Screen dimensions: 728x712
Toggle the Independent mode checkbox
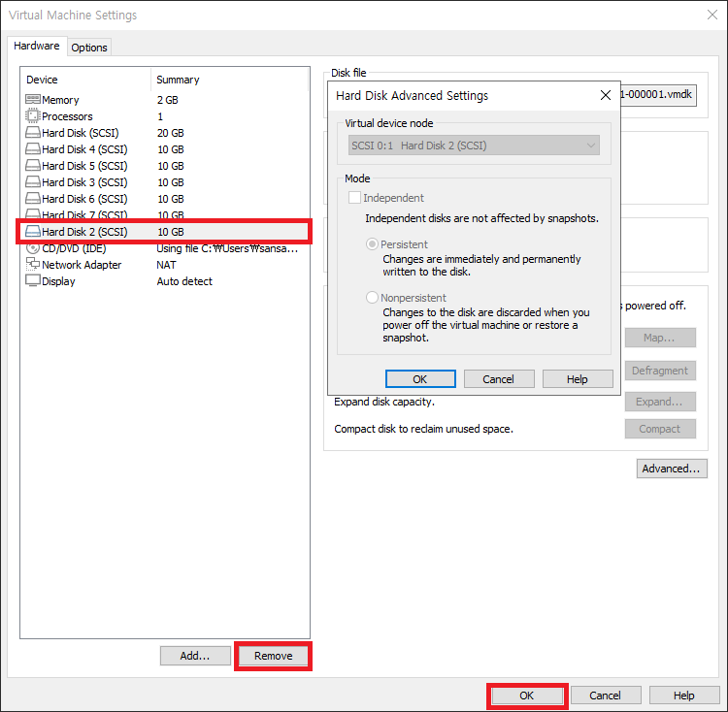coord(354,198)
